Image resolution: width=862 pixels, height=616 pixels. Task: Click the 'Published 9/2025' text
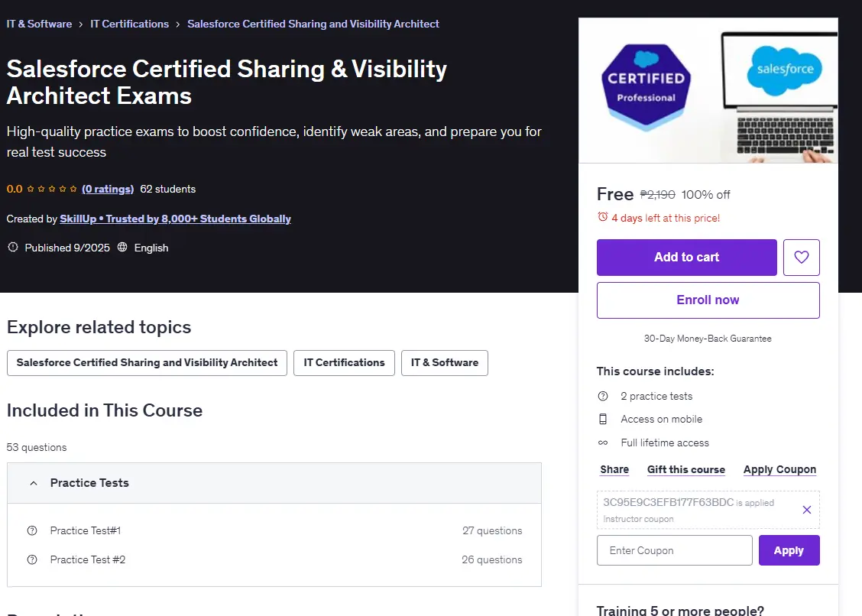pos(67,248)
